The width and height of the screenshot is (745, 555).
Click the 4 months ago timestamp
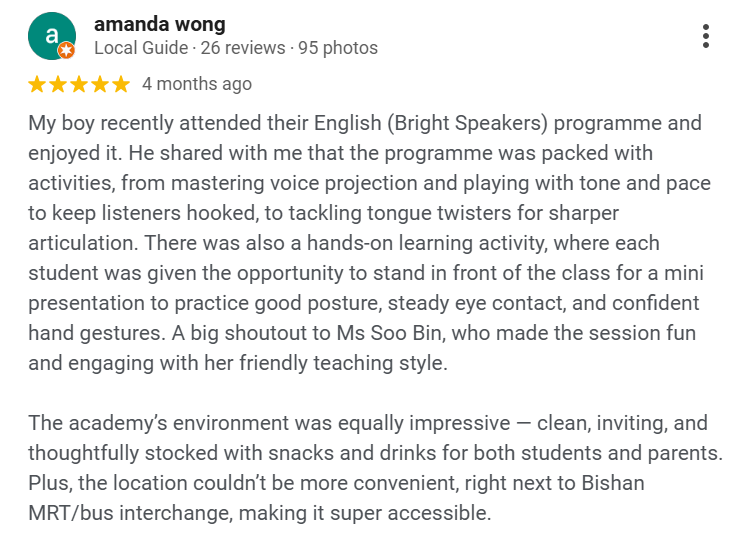pyautogui.click(x=197, y=84)
